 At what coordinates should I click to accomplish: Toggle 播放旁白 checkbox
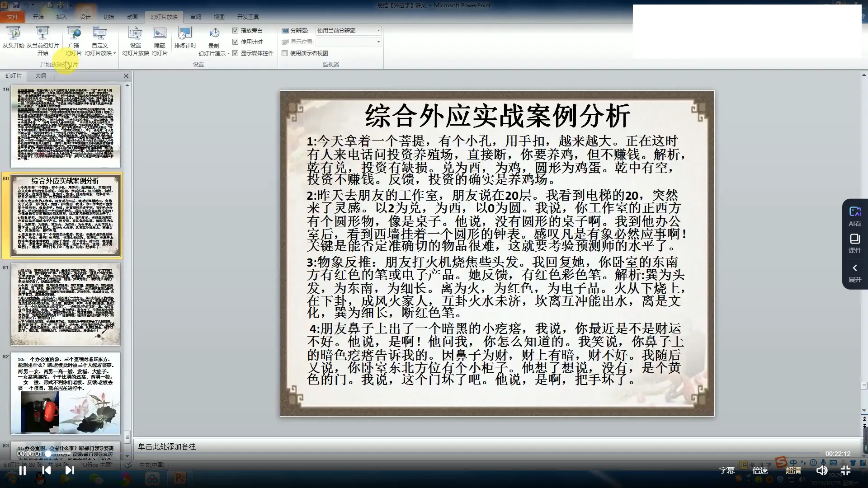click(x=235, y=30)
